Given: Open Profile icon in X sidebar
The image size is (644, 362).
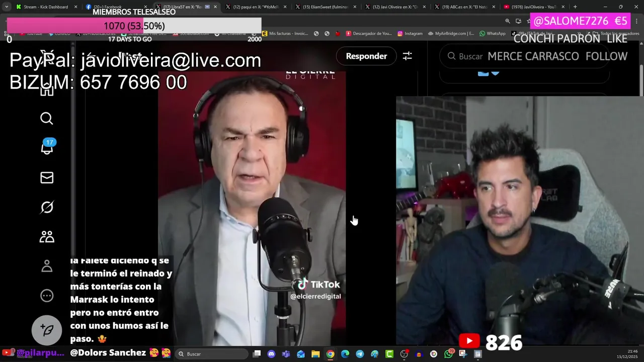Looking at the screenshot, I should coord(47,266).
